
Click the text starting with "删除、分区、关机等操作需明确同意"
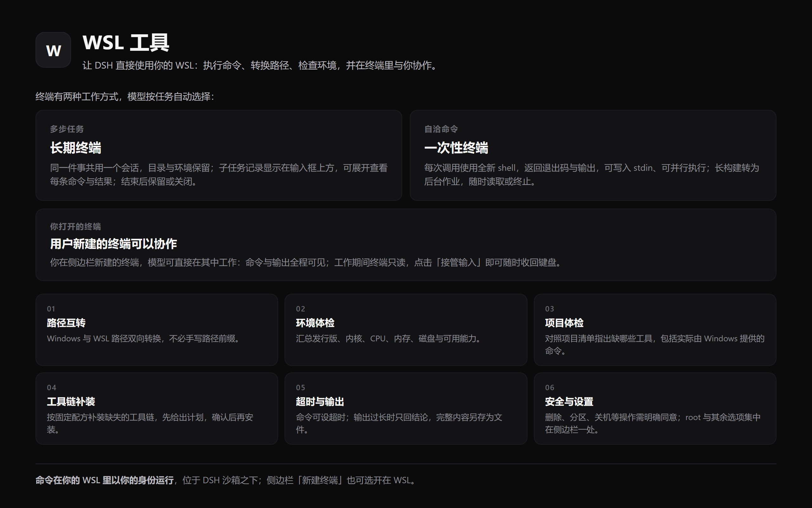coord(653,423)
